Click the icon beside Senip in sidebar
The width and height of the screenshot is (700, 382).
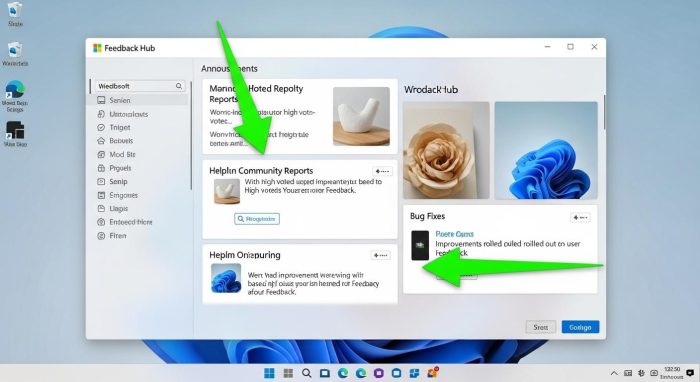[101, 182]
